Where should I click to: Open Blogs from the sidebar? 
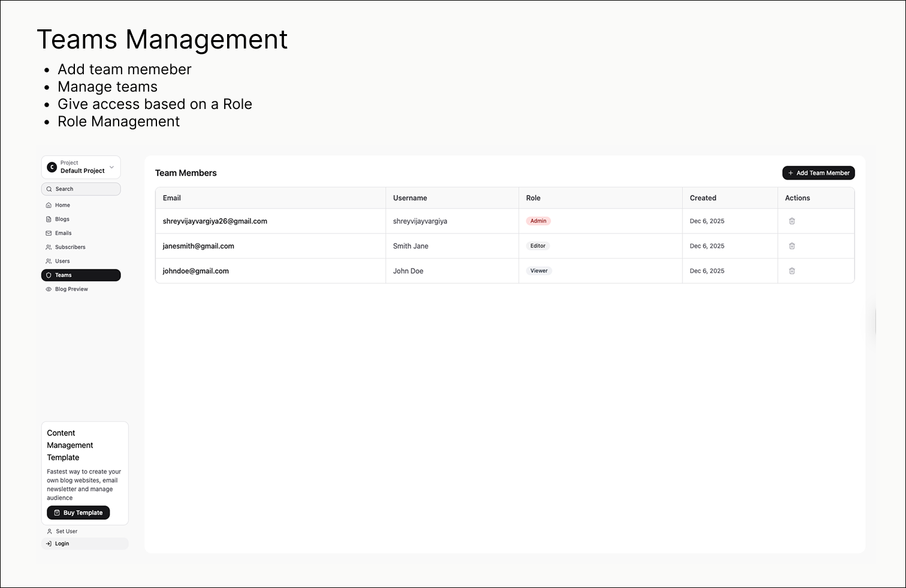[62, 219]
